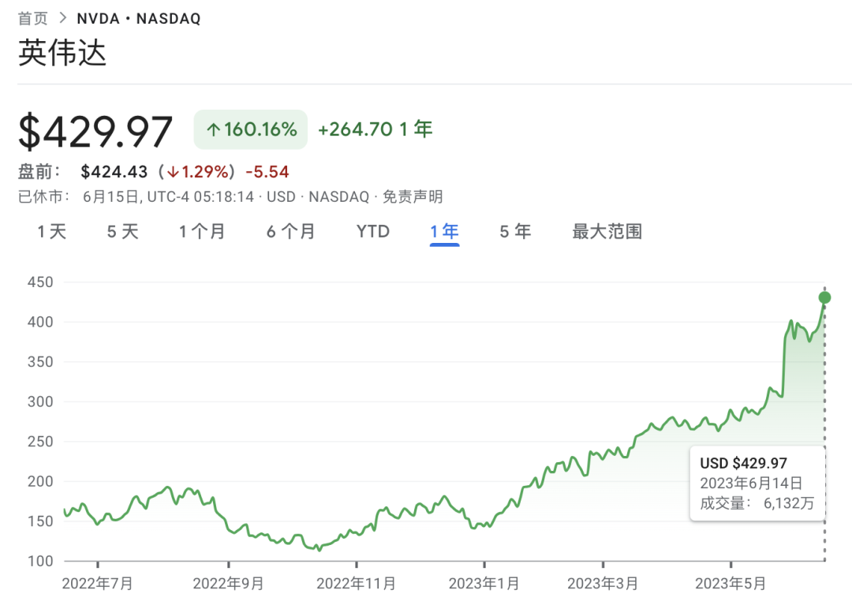Switch to the 5天 range tab

tap(122, 232)
